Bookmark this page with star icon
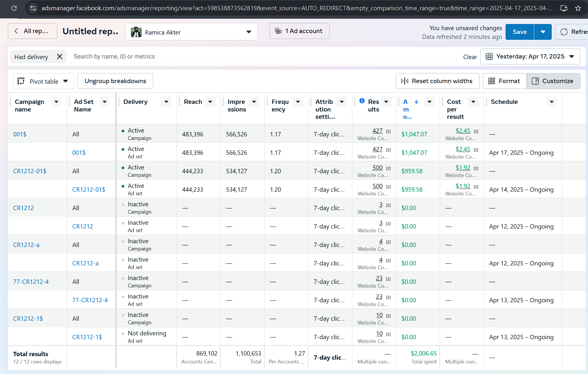 tap(578, 8)
